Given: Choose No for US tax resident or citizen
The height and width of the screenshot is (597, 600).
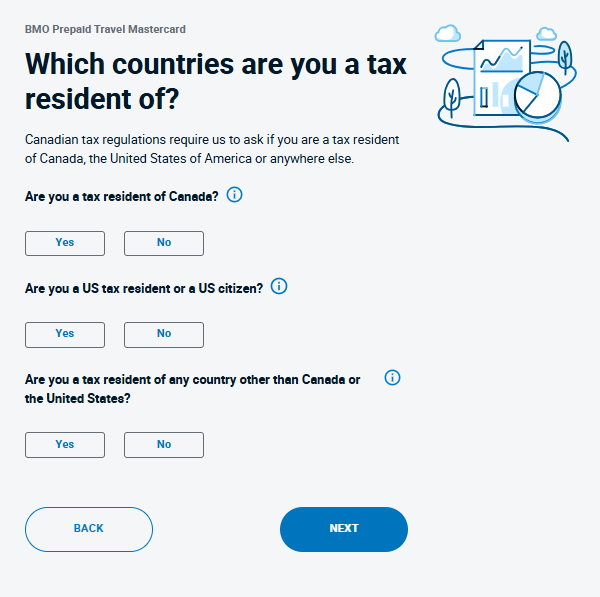Looking at the screenshot, I should click(164, 334).
